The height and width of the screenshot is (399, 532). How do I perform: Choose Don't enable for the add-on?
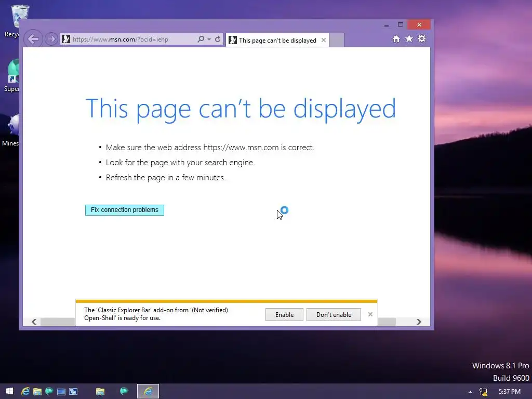[334, 315]
